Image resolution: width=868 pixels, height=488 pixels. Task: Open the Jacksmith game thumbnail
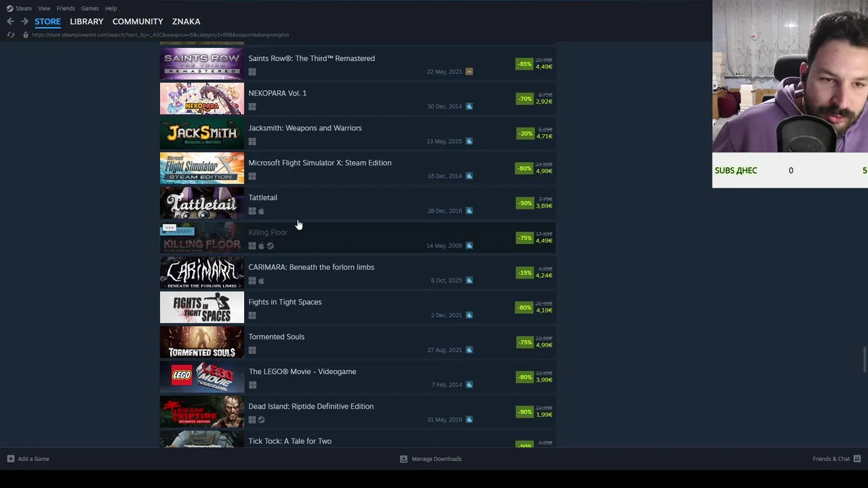point(202,134)
